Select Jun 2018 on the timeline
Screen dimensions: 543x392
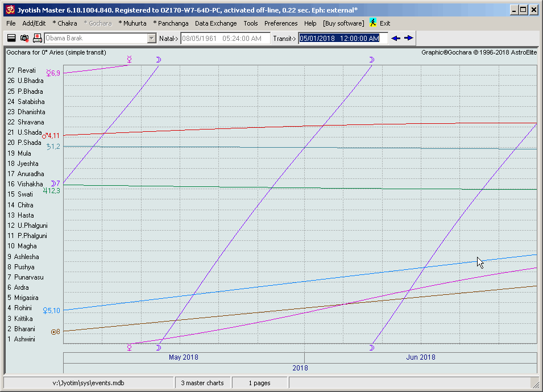(x=420, y=357)
